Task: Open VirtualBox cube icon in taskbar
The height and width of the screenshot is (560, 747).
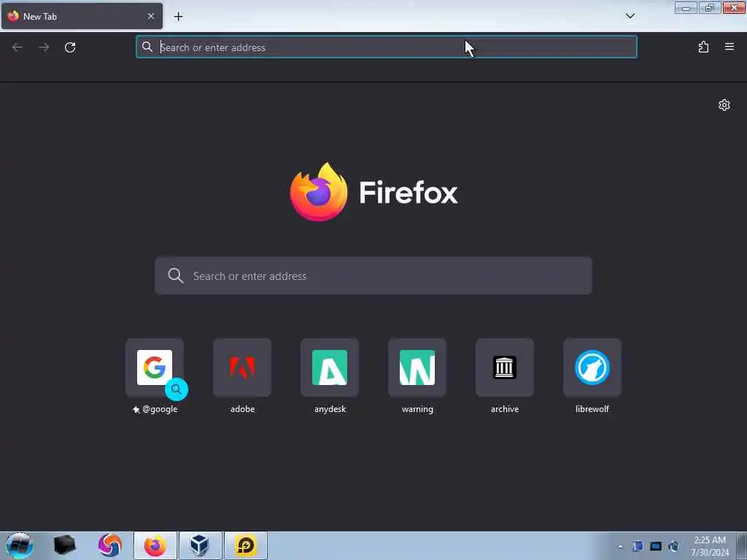Action: (200, 545)
